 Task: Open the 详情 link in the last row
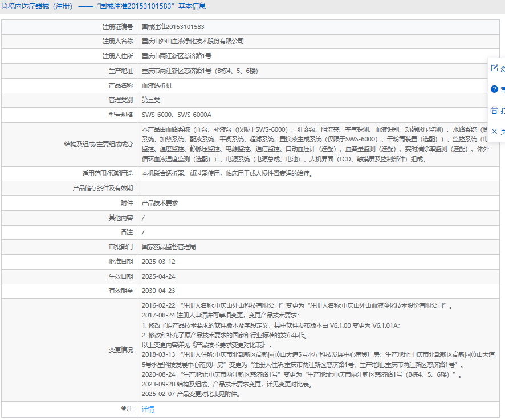pos(148,409)
